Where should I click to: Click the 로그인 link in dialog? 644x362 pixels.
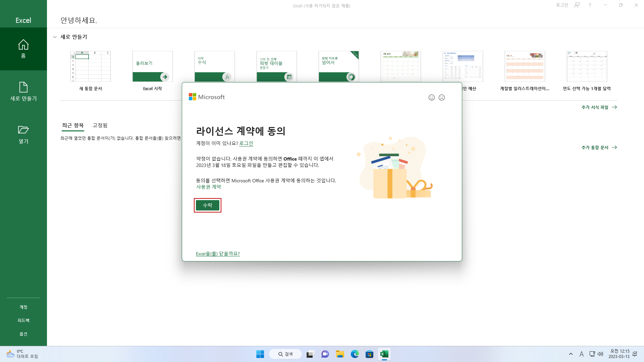coord(246,143)
